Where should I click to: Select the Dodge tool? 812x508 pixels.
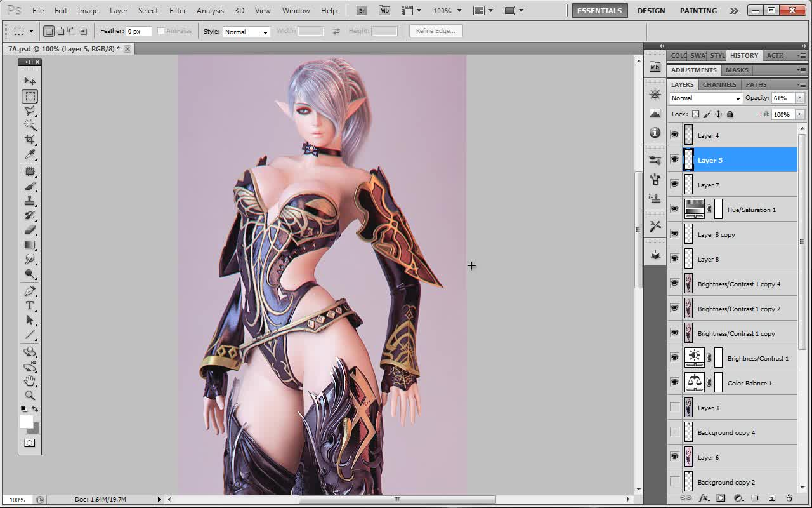(x=30, y=274)
